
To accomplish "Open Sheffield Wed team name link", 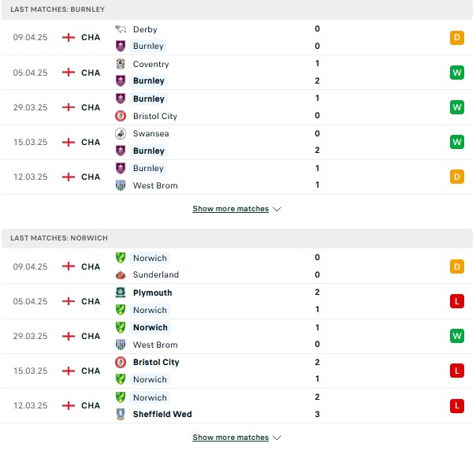I will [162, 414].
